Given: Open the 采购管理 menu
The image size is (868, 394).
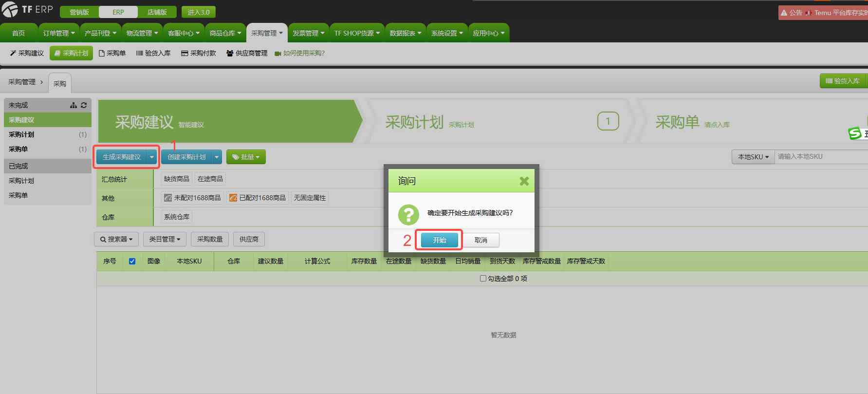Looking at the screenshot, I should (267, 33).
